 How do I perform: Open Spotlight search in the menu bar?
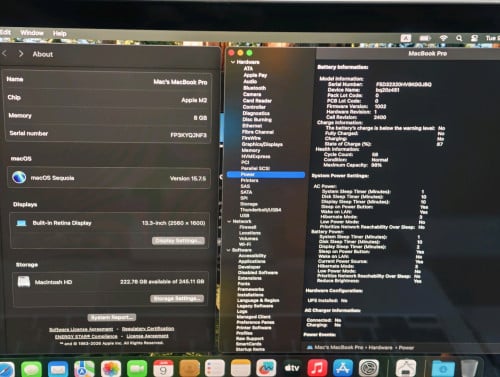pos(459,38)
